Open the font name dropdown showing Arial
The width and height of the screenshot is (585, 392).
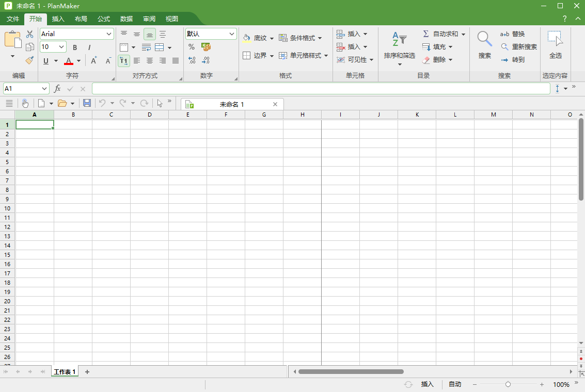(x=76, y=34)
